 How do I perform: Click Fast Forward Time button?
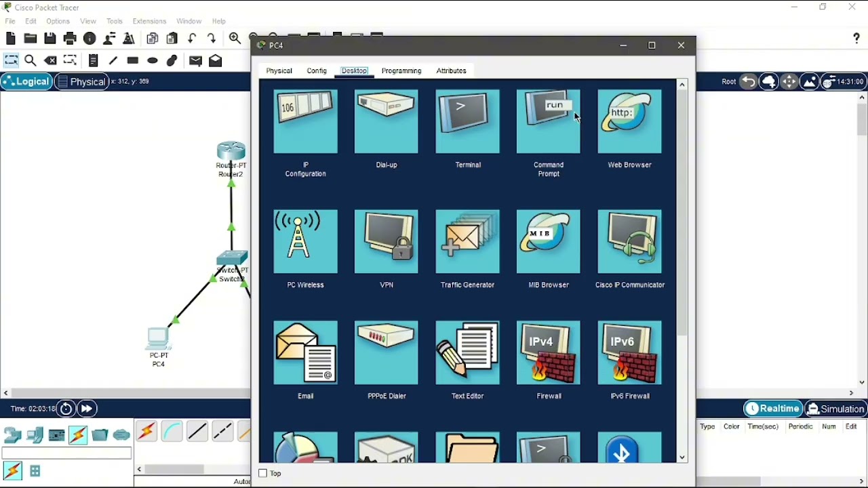(x=86, y=409)
